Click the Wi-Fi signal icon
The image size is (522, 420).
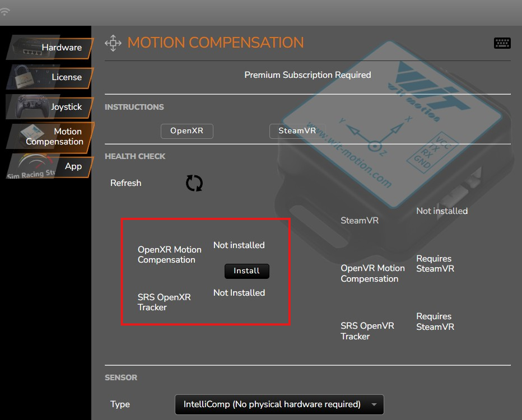(5, 12)
